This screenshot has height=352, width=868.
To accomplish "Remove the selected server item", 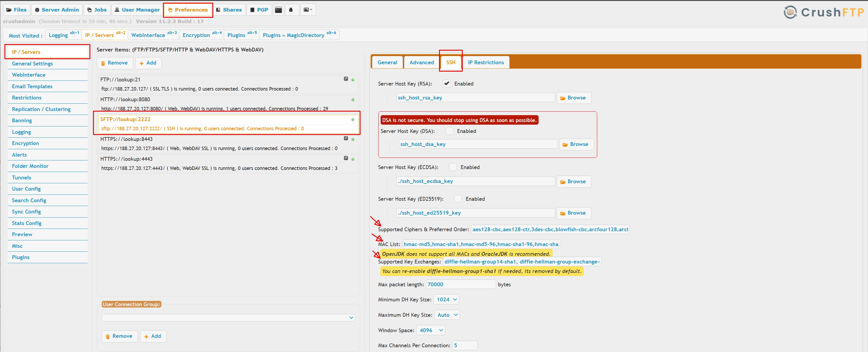I will pyautogui.click(x=115, y=63).
